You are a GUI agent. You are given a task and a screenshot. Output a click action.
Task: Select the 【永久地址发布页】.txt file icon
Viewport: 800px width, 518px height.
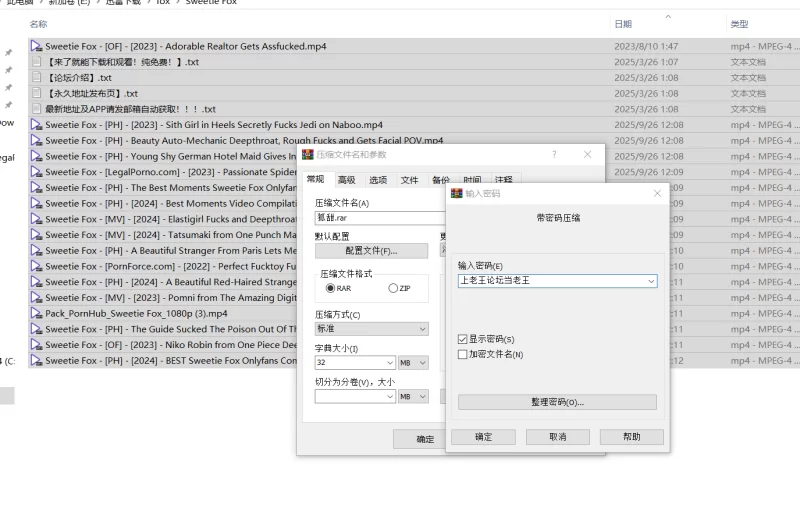click(37, 94)
